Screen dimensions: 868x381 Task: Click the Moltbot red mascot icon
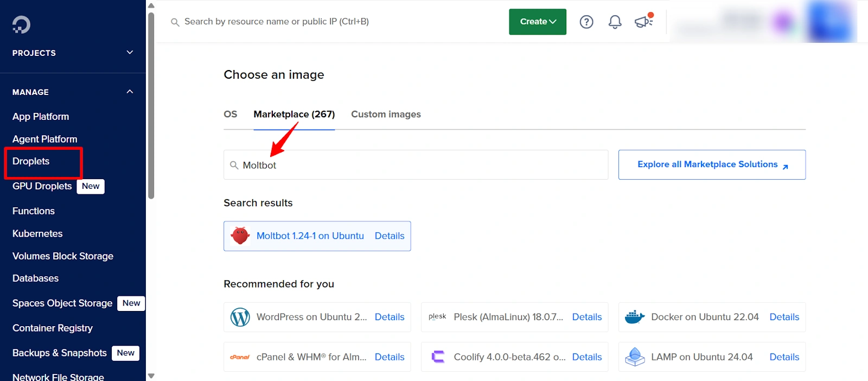240,236
